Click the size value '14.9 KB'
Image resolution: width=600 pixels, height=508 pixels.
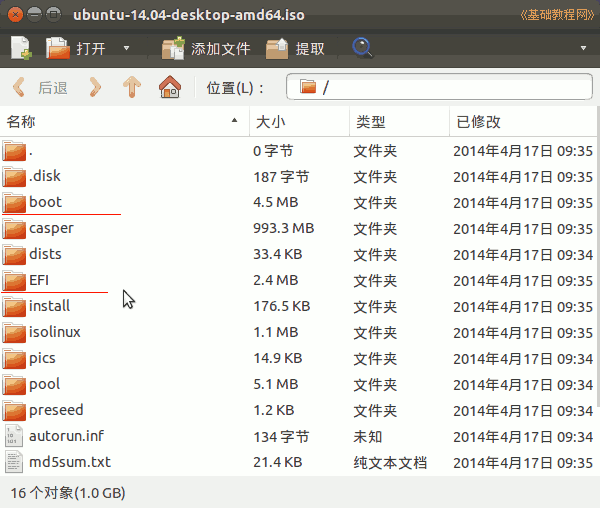[x=278, y=358]
